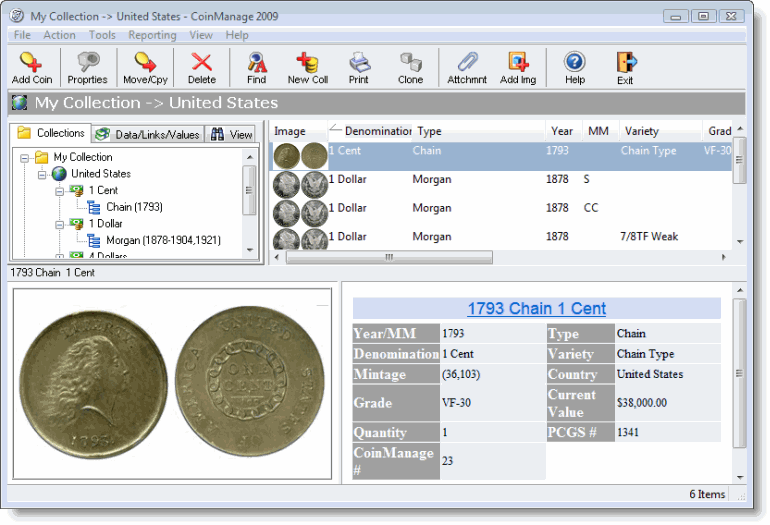The image size is (770, 525).
Task: Click the 6 Items status bar text
Action: [x=707, y=494]
